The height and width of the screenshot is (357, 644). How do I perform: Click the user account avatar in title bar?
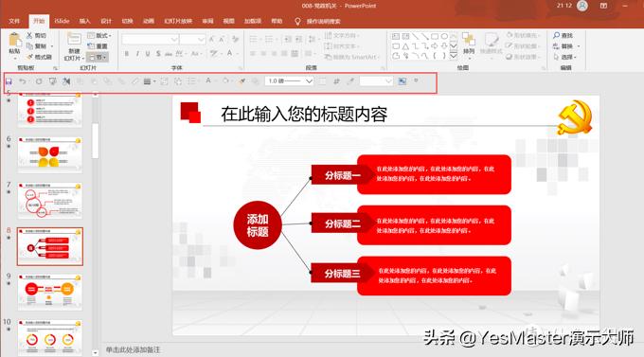tap(582, 6)
